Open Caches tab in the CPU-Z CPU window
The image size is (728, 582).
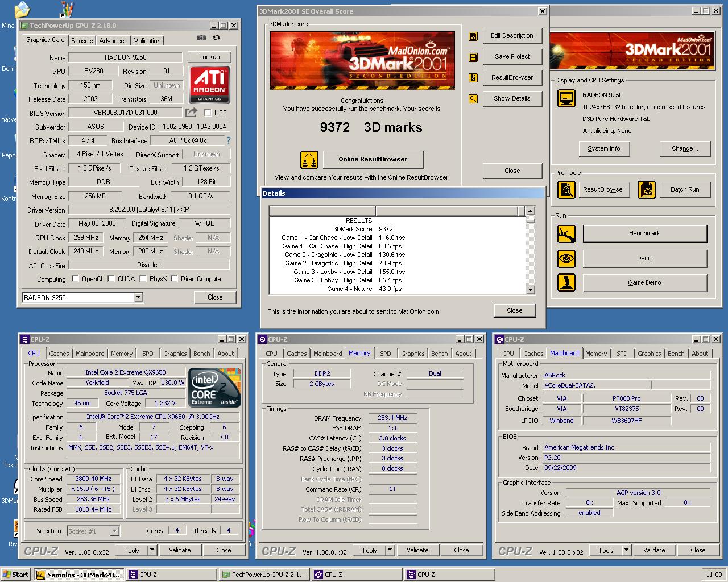pyautogui.click(x=59, y=354)
